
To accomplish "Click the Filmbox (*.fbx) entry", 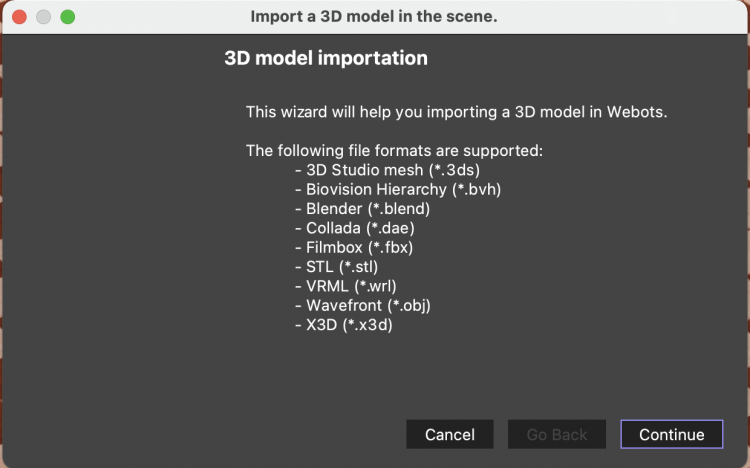I will [x=353, y=247].
